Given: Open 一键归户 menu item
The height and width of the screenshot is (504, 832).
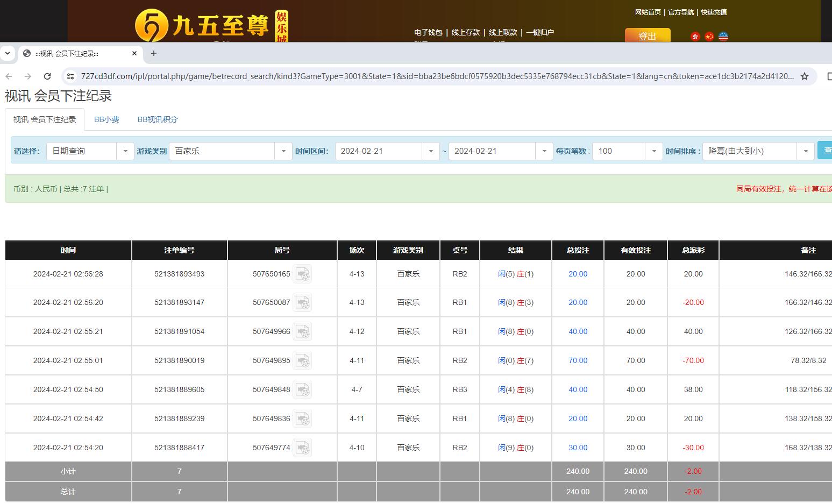Looking at the screenshot, I should (x=540, y=32).
